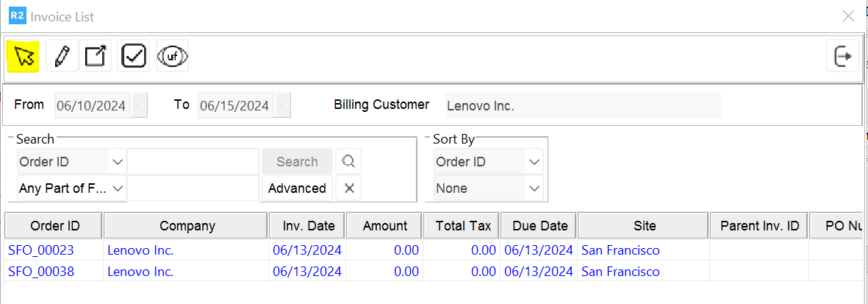Click the exit door icon
This screenshot has height=304, width=868.
843,56
